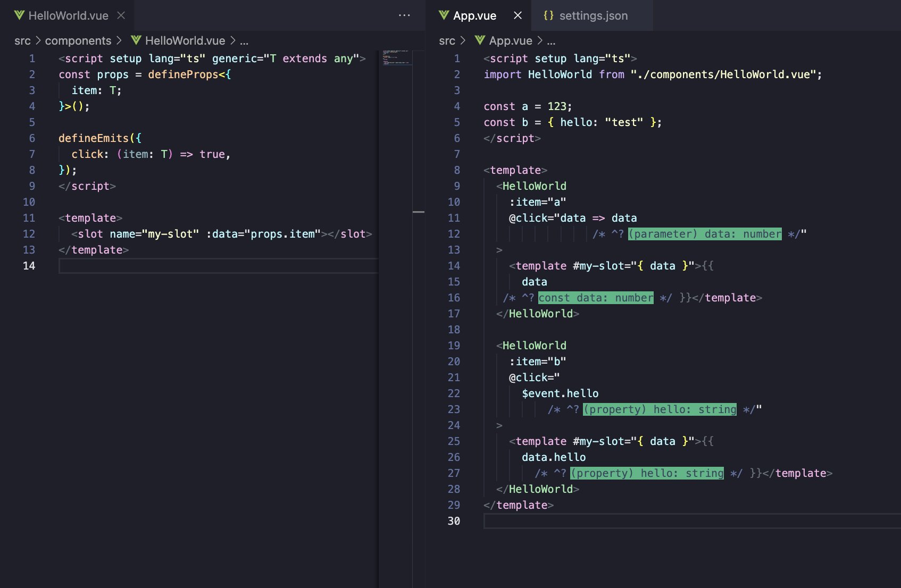Click ':item="a"' attribute in App.vue
The height and width of the screenshot is (588, 901).
coord(537,202)
